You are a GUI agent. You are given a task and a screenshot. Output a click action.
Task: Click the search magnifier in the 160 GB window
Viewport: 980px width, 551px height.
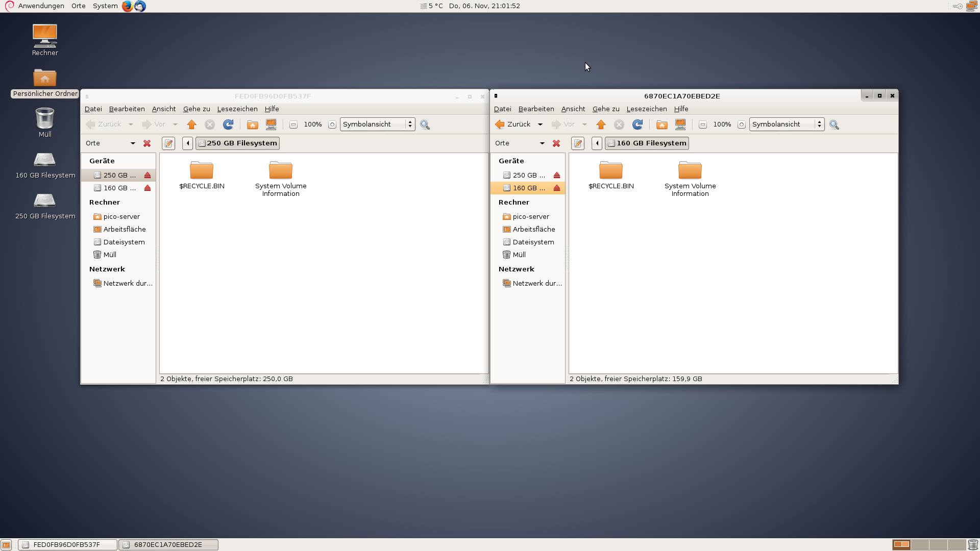[x=834, y=124]
